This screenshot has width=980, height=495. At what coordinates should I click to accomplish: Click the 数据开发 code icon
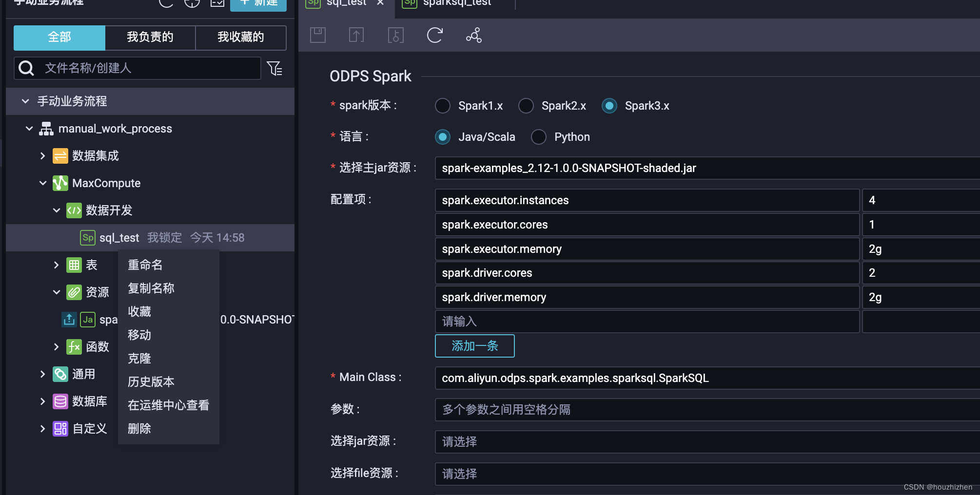74,210
